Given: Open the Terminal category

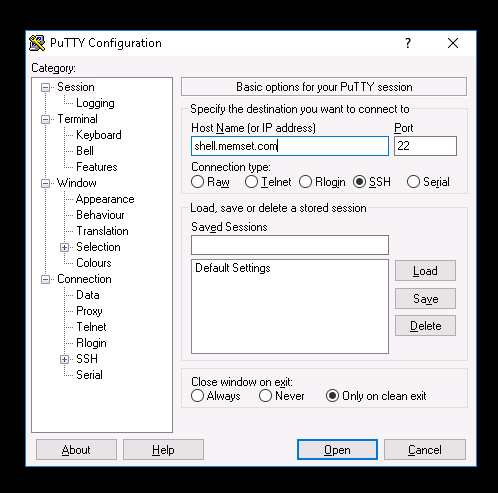Looking at the screenshot, I should pyautogui.click(x=78, y=119).
